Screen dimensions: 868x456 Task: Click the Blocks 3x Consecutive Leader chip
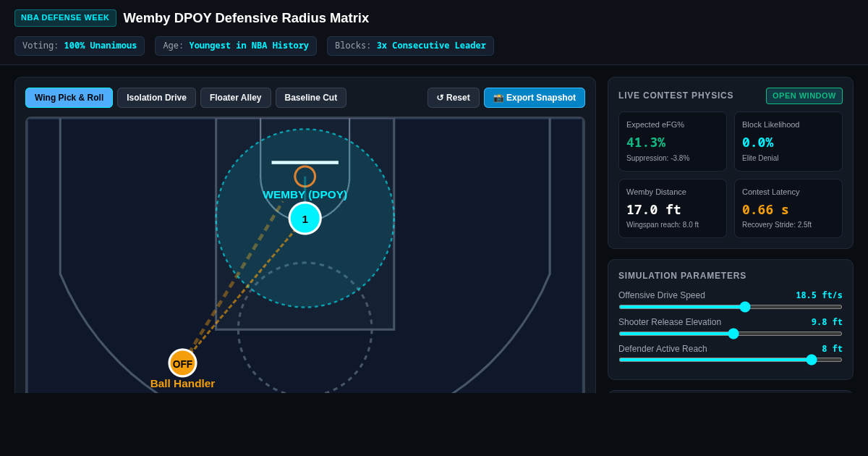(410, 46)
